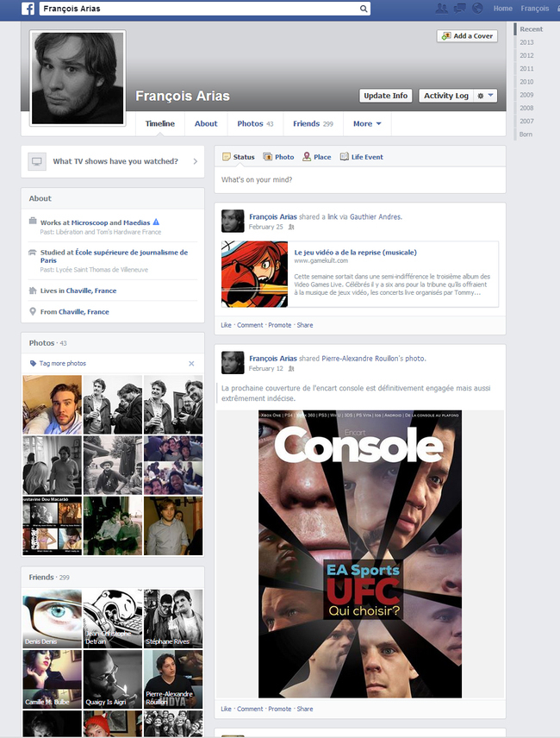
Task: Go to Home in top bar
Action: (502, 9)
